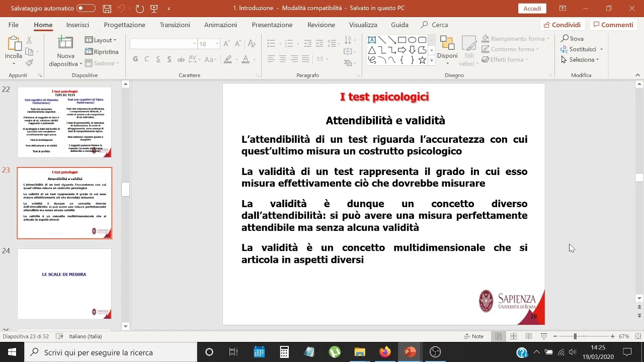The image size is (644, 362).
Task: Switch to the Inserisci tab
Action: [77, 25]
